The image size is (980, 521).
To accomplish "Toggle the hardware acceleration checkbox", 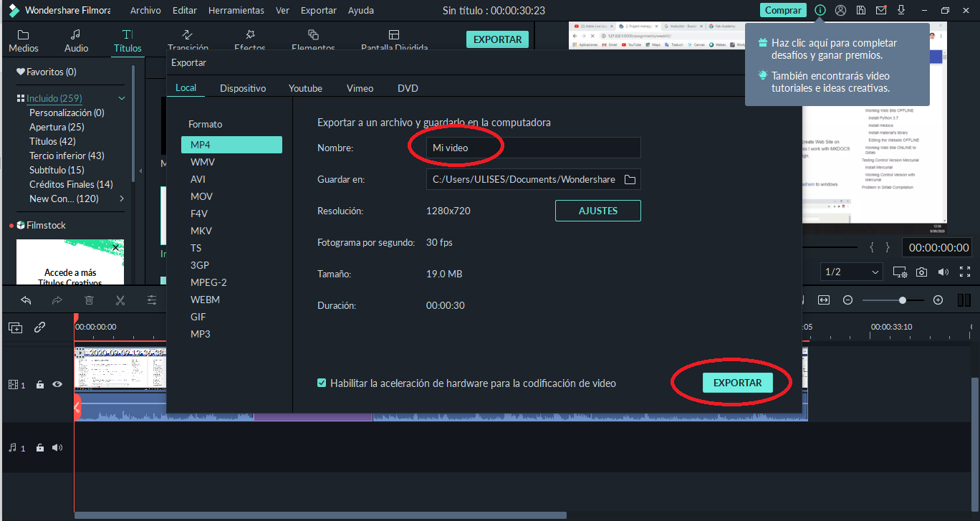I will coord(322,383).
